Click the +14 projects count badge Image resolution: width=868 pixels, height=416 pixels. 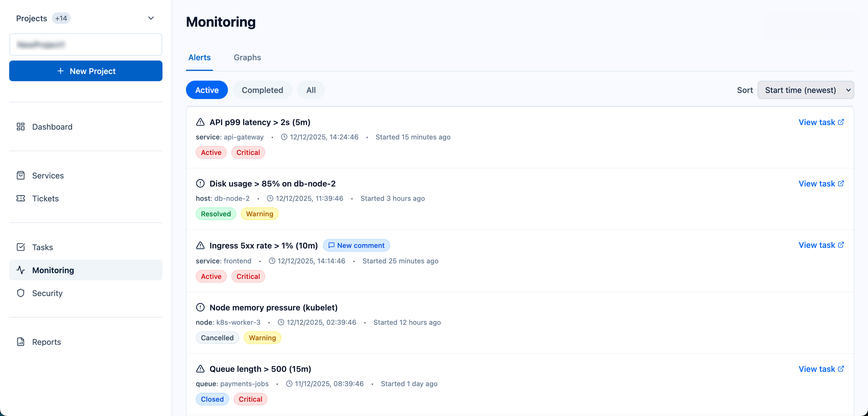[61, 18]
